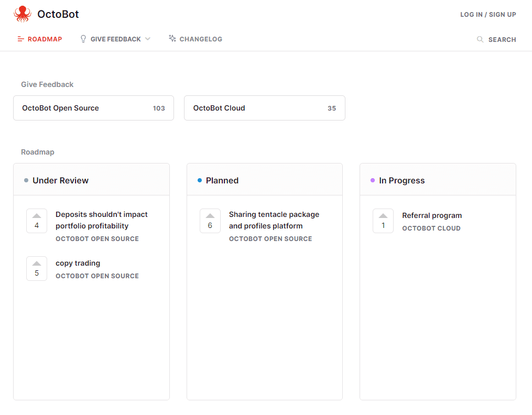Image resolution: width=532 pixels, height=415 pixels.
Task: Switch to the Changelog tab
Action: click(196, 39)
